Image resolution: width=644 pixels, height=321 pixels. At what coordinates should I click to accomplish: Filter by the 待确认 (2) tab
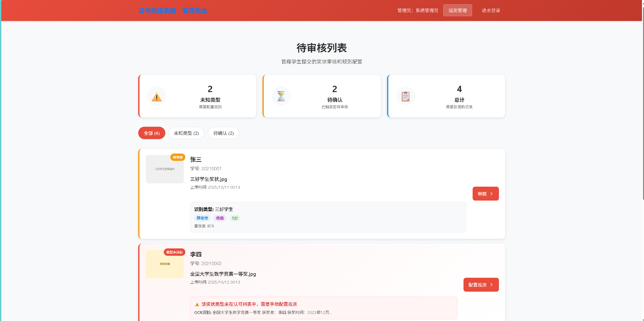(x=224, y=133)
